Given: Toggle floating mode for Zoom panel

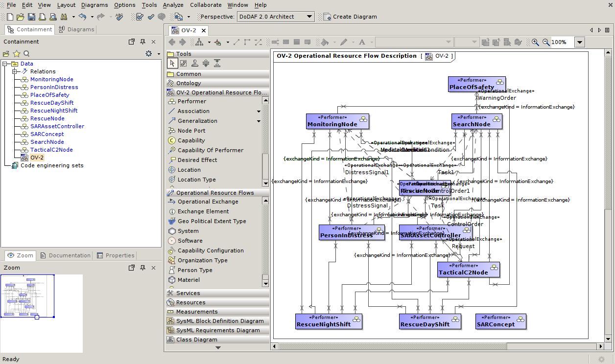Looking at the screenshot, I should click(131, 268).
